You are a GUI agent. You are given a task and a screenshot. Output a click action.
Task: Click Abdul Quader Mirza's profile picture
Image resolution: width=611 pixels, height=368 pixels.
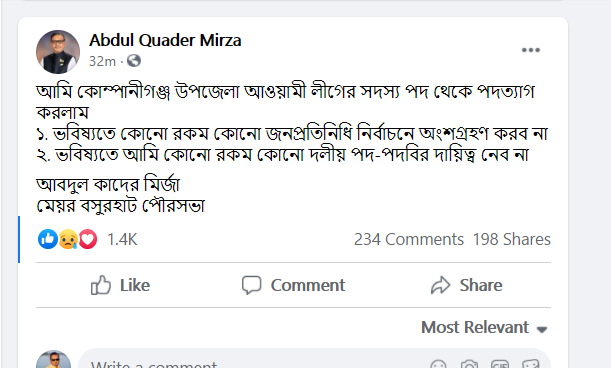click(58, 52)
